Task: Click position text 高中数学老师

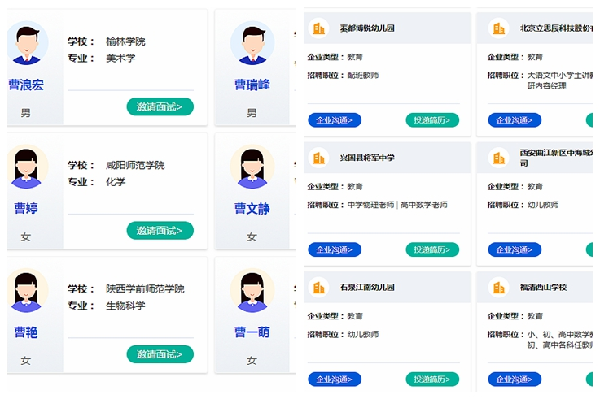Action: tap(424, 205)
